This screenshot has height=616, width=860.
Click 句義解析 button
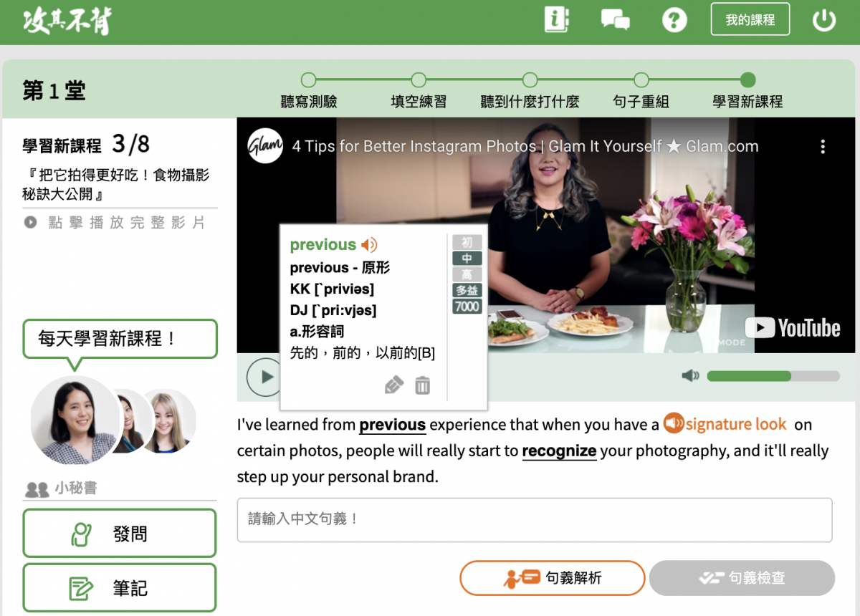tap(553, 578)
